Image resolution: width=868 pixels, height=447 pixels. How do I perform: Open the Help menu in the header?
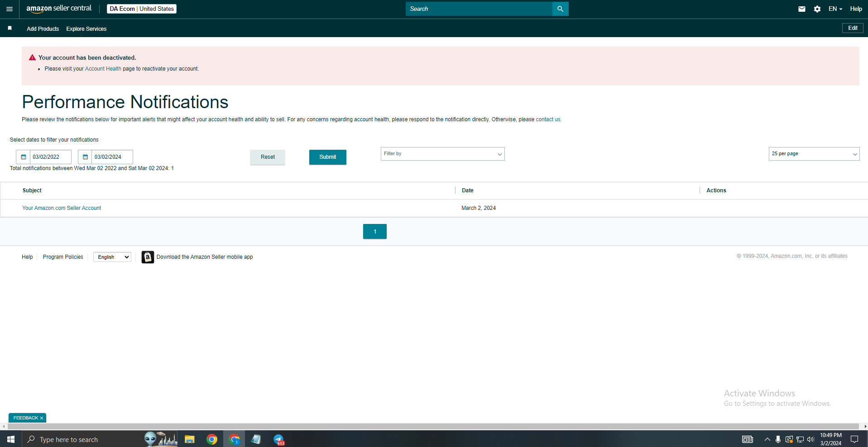pos(856,9)
